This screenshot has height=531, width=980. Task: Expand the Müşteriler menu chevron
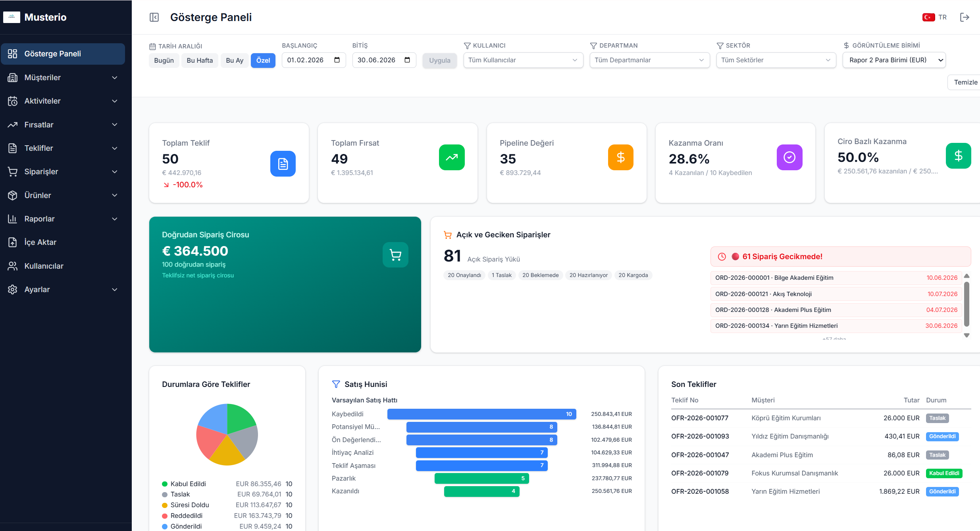115,77
